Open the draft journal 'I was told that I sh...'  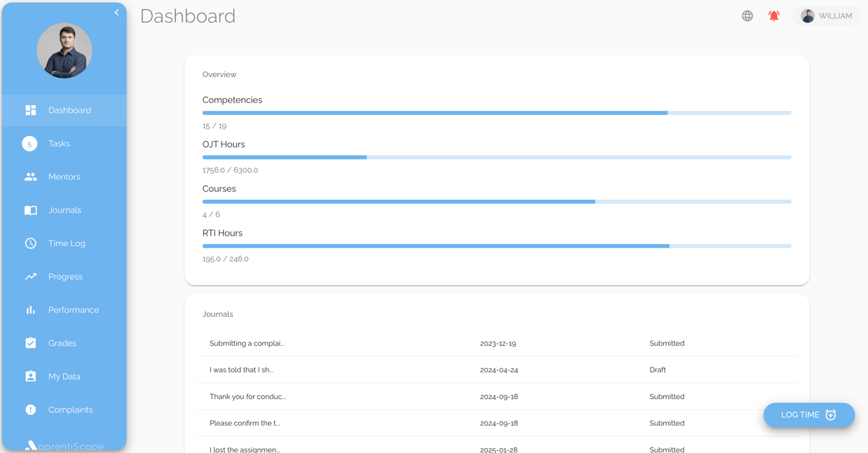point(241,370)
